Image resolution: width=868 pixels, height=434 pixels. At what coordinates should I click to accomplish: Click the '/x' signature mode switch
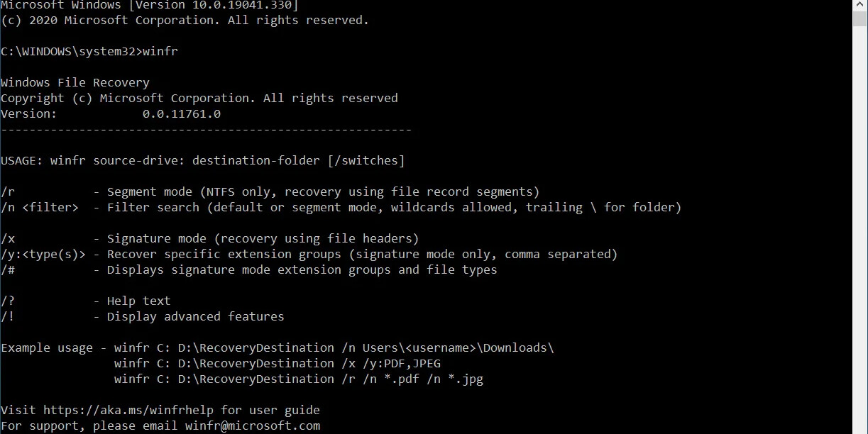click(x=8, y=238)
